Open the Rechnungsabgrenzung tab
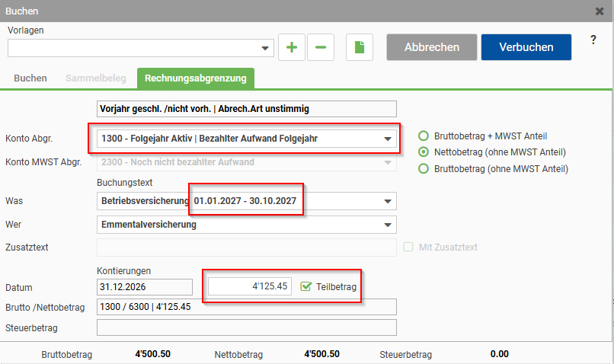The image size is (614, 364). [x=196, y=78]
